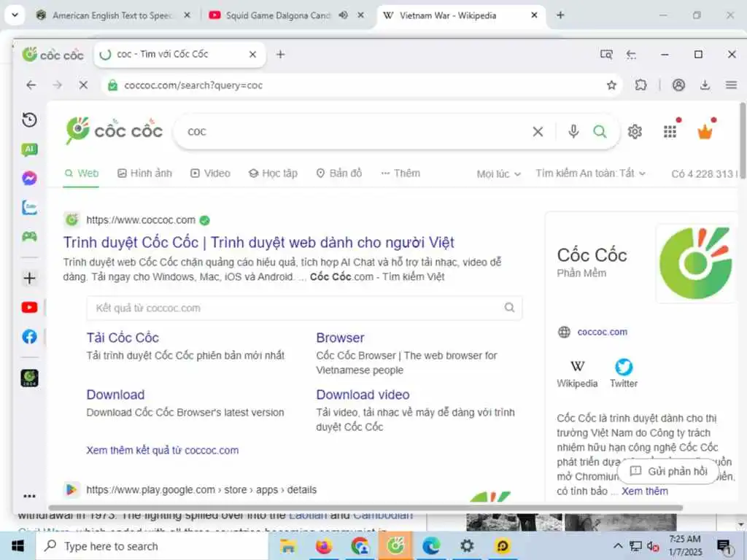747x560 pixels.
Task: Open the Facebook shortcut in the sidebar
Action: pos(29,337)
